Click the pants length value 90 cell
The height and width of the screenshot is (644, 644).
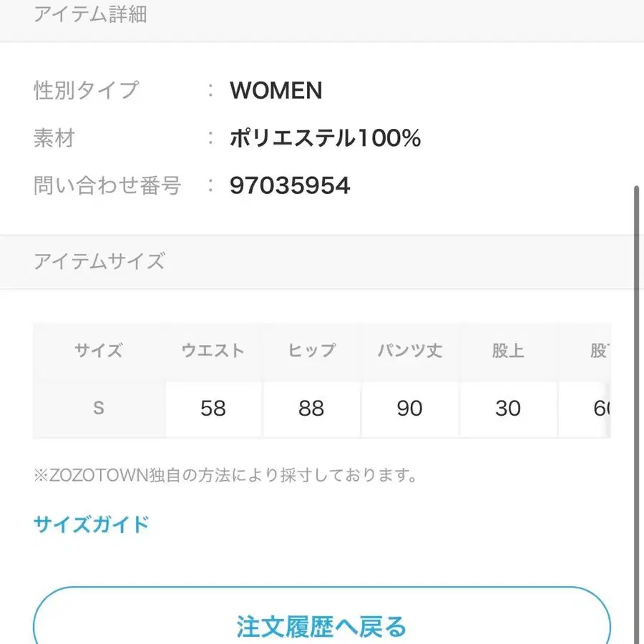pyautogui.click(x=410, y=409)
